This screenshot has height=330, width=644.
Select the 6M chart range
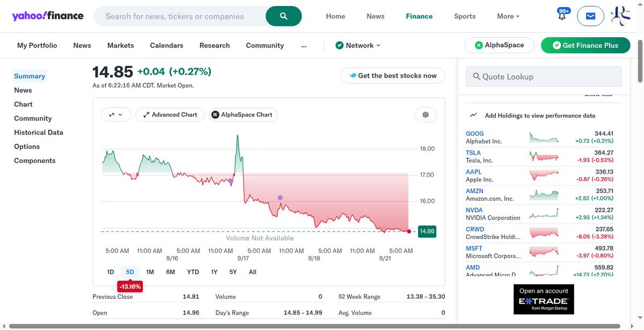click(x=171, y=272)
